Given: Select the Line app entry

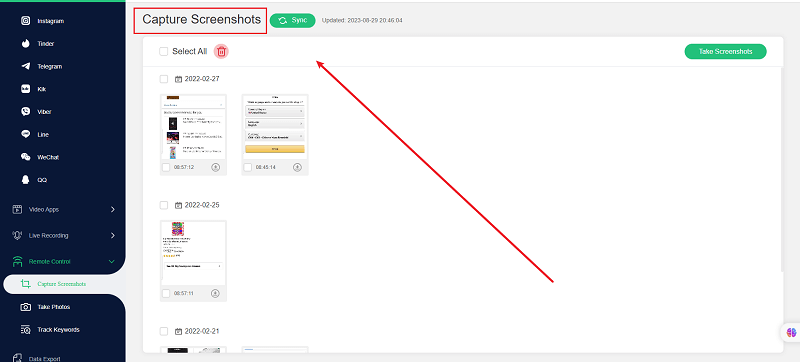Looking at the screenshot, I should click(x=35, y=135).
